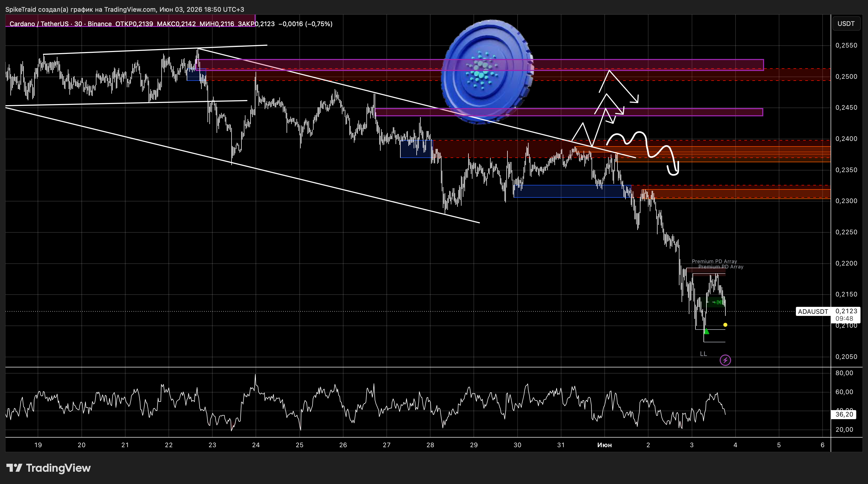Viewport: 868px width, 484px height.
Task: Click date 19 on the time axis
Action: point(38,445)
